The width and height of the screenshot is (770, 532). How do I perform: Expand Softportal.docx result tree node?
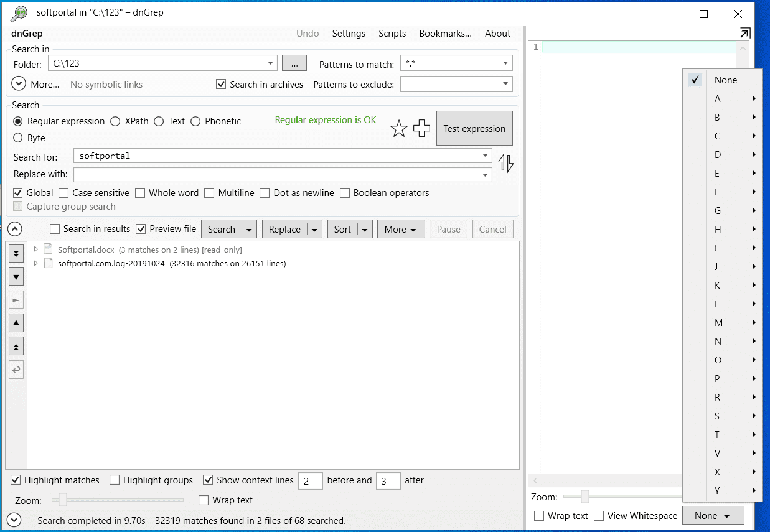click(35, 250)
